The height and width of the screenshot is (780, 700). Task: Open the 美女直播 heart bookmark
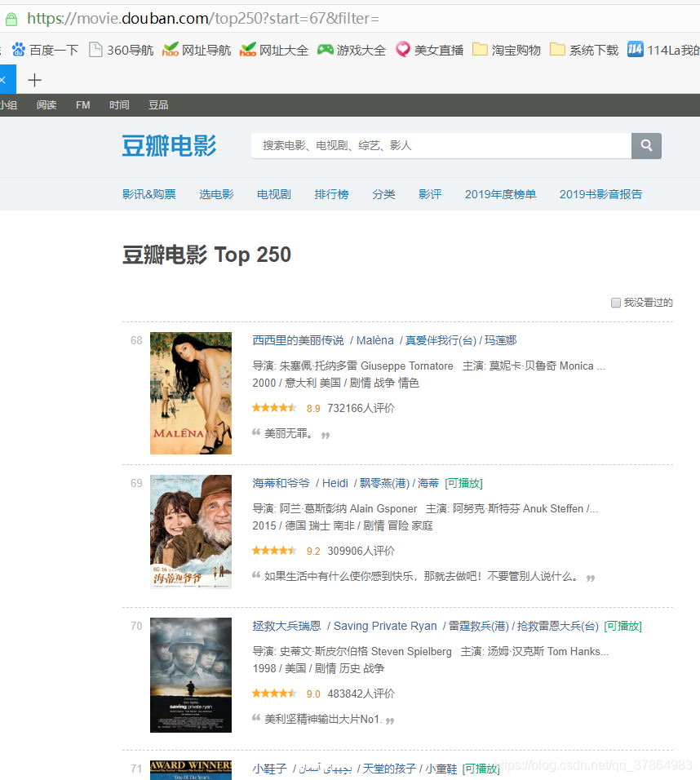pyautogui.click(x=429, y=51)
